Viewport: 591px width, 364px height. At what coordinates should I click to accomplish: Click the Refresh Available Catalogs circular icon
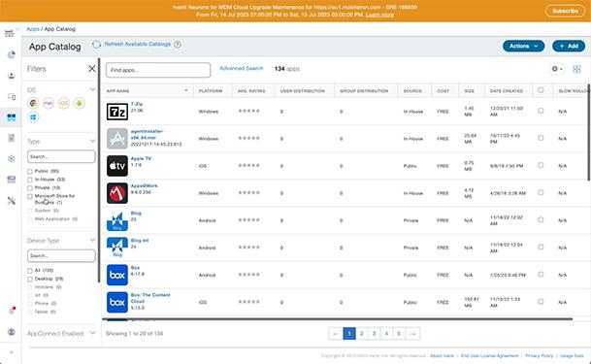[96, 45]
